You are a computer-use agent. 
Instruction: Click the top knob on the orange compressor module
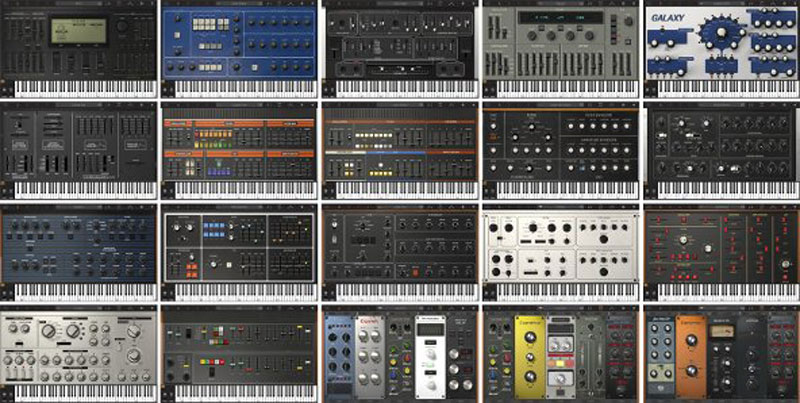(690, 340)
